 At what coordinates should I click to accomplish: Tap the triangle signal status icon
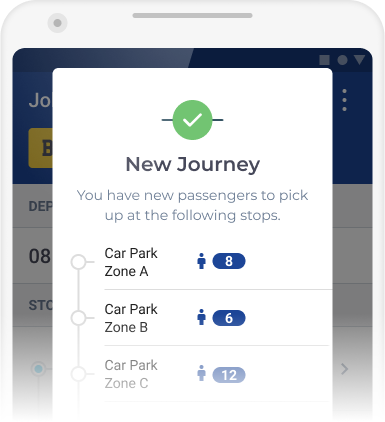coord(359,60)
